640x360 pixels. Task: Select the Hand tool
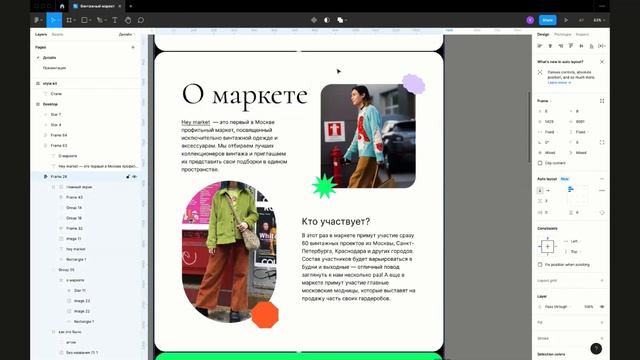coord(128,20)
